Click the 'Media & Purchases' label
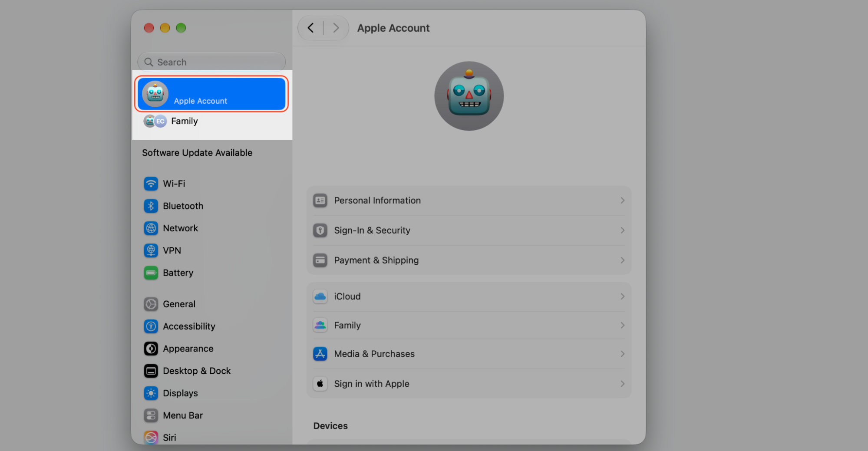The width and height of the screenshot is (868, 451). pyautogui.click(x=374, y=354)
